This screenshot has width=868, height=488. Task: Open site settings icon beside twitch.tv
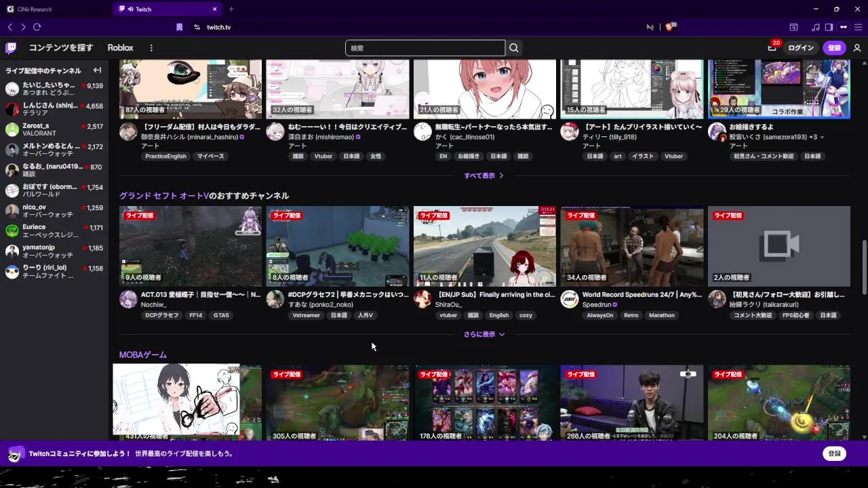pos(197,27)
